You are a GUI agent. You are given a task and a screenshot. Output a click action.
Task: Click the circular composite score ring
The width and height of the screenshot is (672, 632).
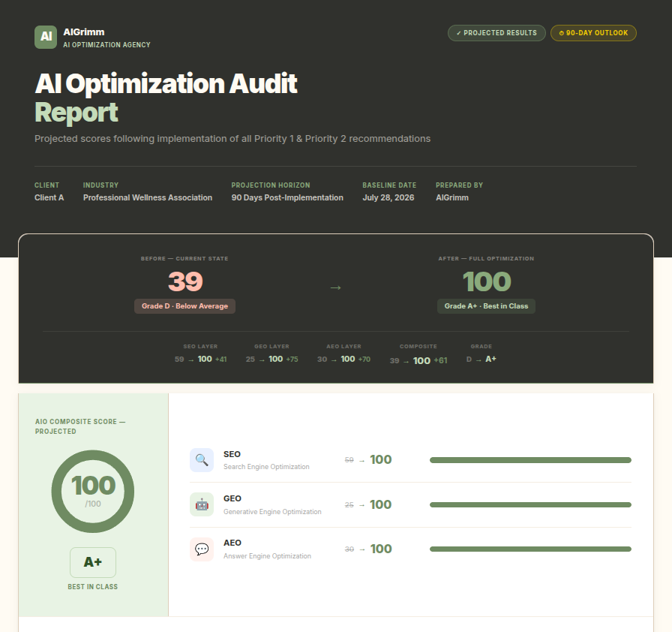93,492
